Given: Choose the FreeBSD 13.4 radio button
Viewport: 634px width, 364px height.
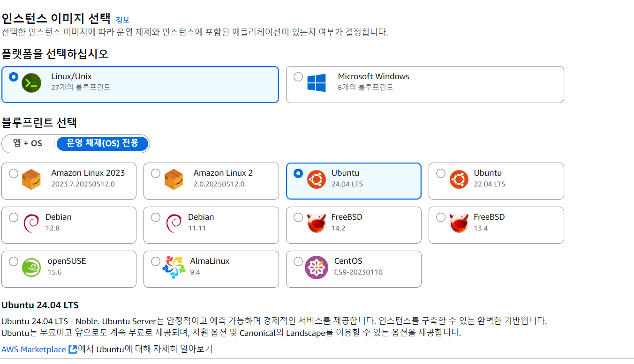Looking at the screenshot, I should [441, 217].
